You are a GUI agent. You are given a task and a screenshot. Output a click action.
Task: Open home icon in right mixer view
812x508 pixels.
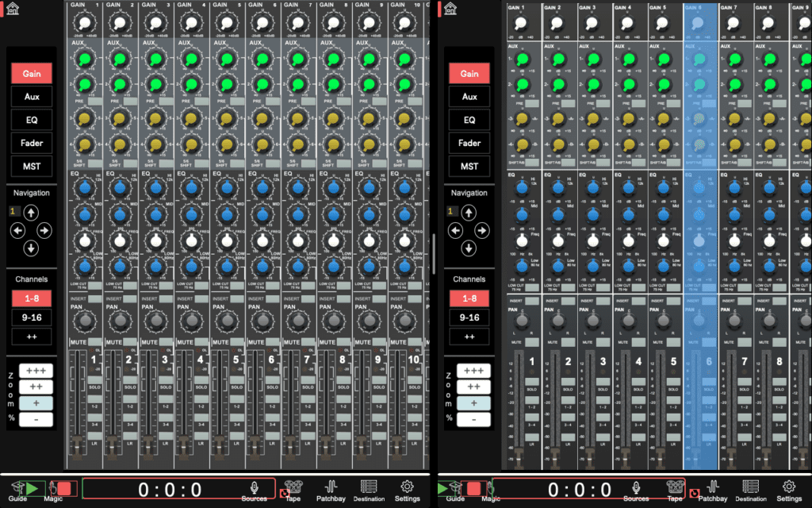click(450, 9)
